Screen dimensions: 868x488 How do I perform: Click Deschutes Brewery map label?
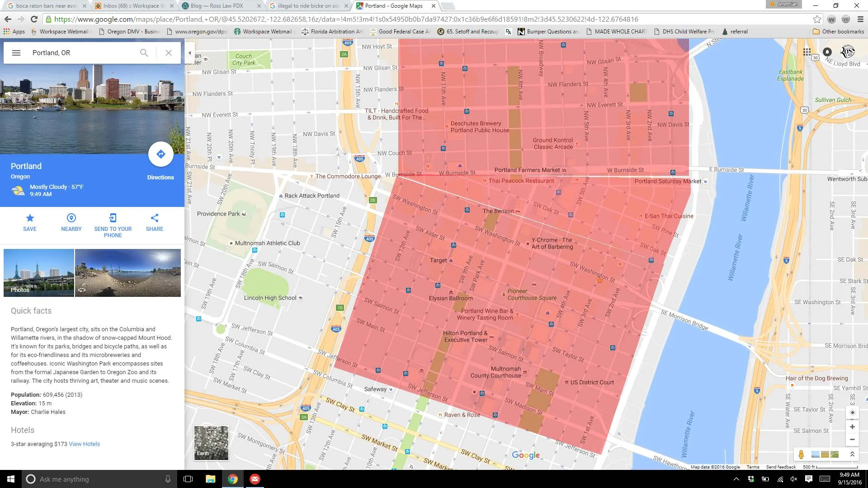[x=480, y=127]
